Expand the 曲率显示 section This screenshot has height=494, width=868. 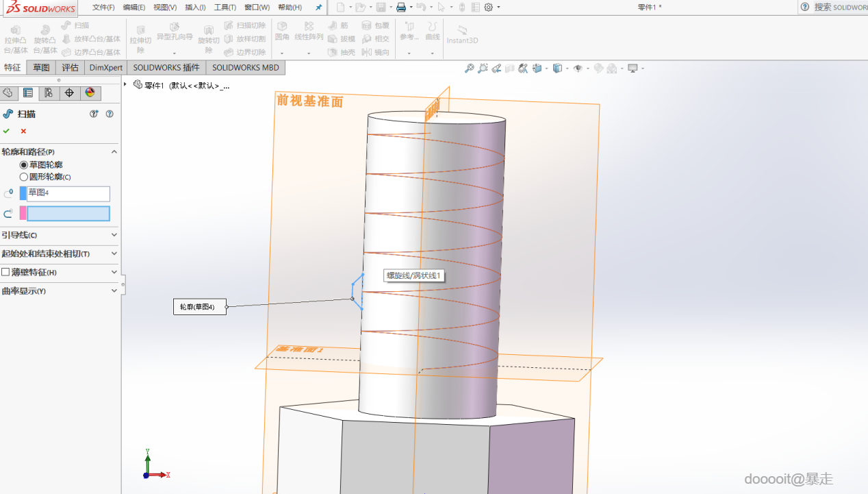pyautogui.click(x=114, y=291)
